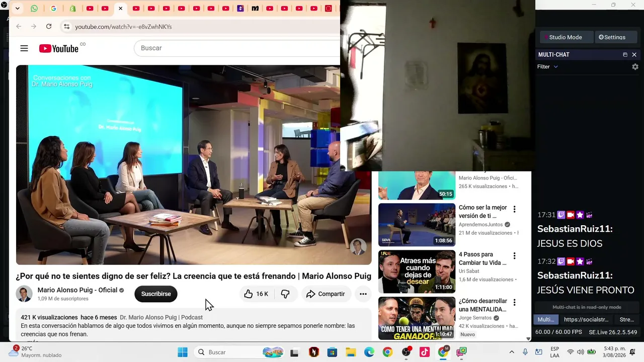
Task: Pop out the Multi-Chat panel
Action: [x=625, y=54]
